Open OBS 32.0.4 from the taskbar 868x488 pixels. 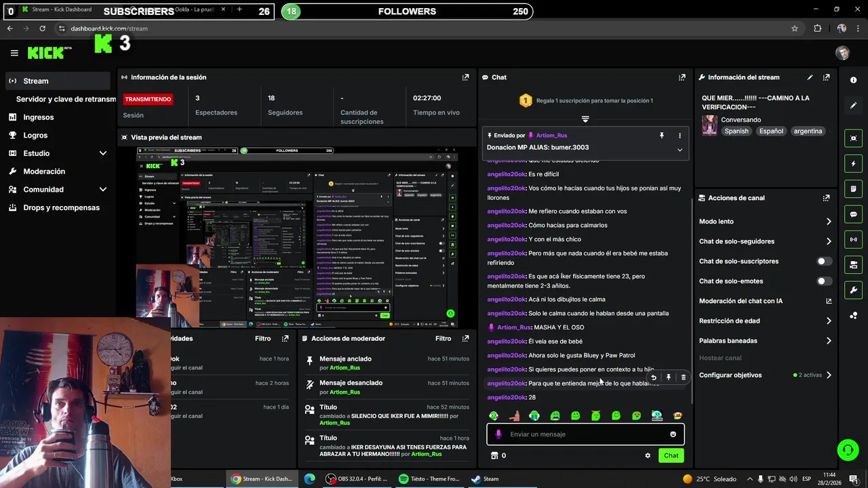click(356, 479)
